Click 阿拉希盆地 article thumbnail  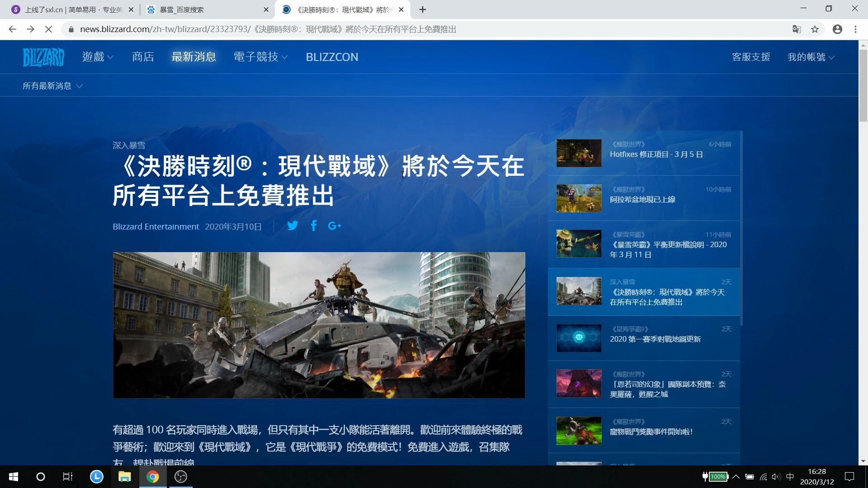[x=579, y=198]
